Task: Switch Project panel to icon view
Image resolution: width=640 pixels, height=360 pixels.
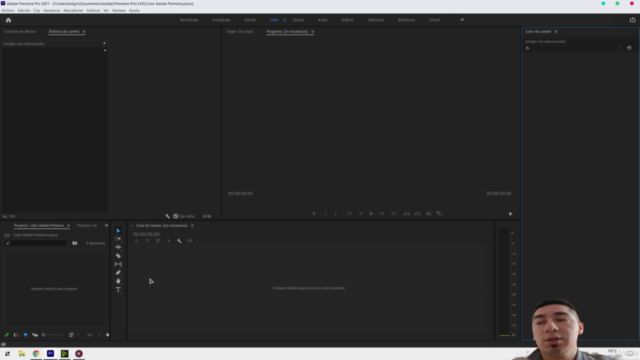Action: click(25, 335)
